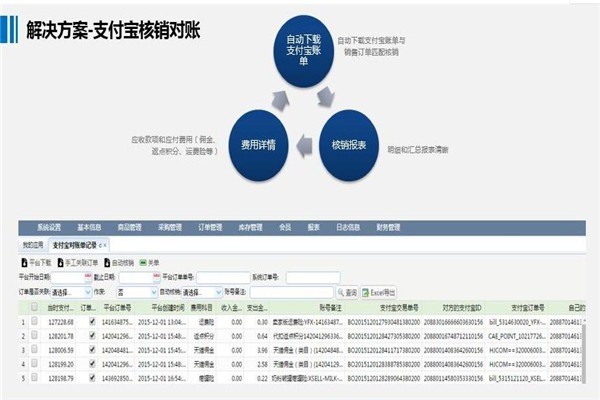The image size is (600, 400).
Task: Open the 基本信息 menu
Action: 89,227
